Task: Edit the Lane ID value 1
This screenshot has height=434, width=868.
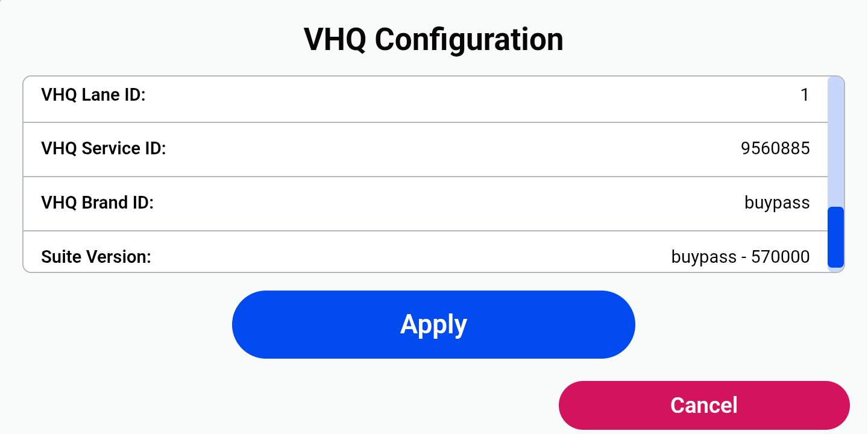Action: click(805, 95)
